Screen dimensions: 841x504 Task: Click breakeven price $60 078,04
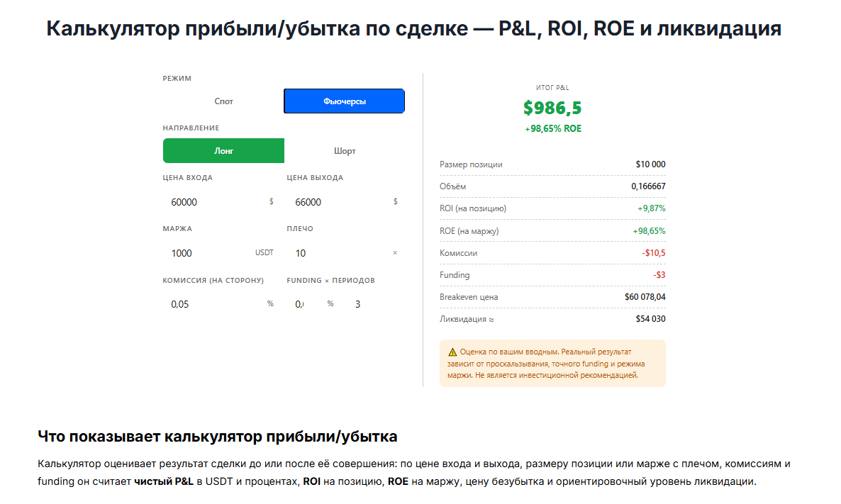pyautogui.click(x=645, y=297)
